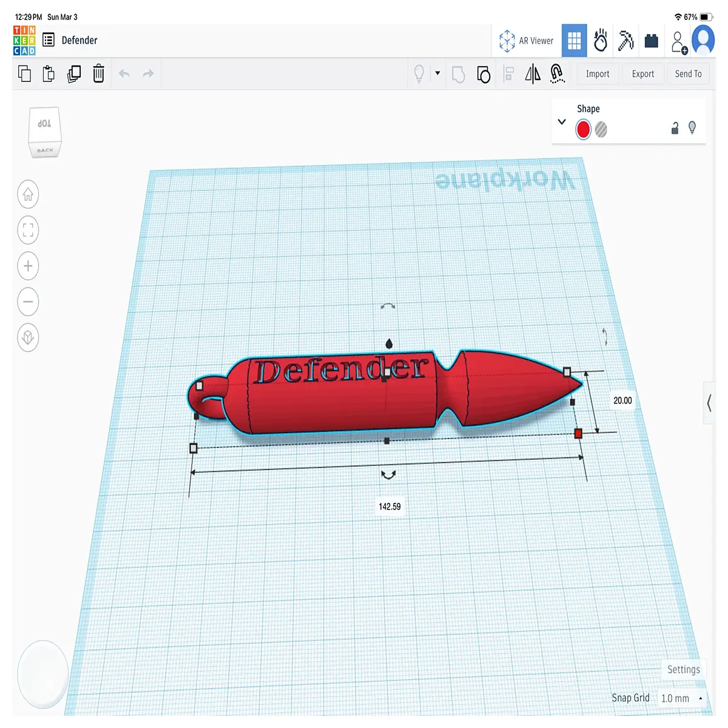Open the Snap Grid 1.0 mm dropdown
This screenshot has height=728, width=728.
pyautogui.click(x=681, y=698)
